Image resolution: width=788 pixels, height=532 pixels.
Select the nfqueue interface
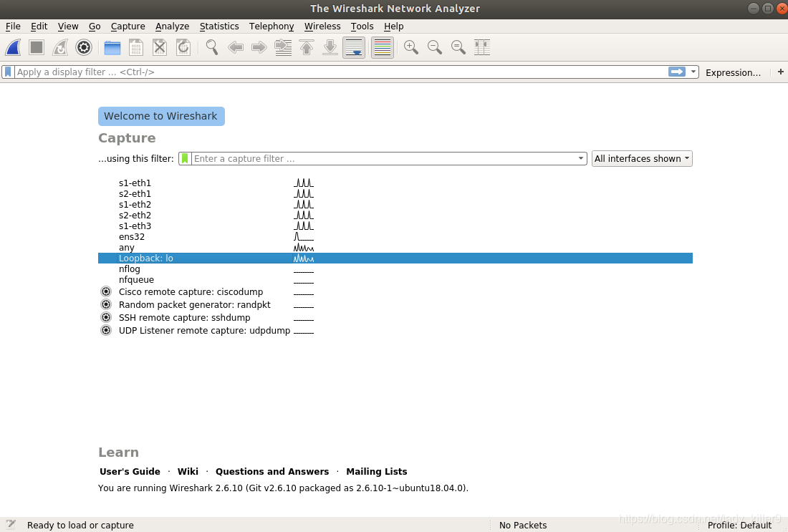[x=395, y=280]
